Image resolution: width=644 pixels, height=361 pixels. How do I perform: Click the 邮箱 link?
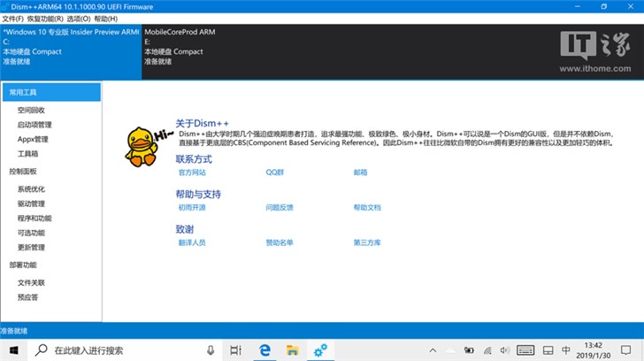pos(360,173)
